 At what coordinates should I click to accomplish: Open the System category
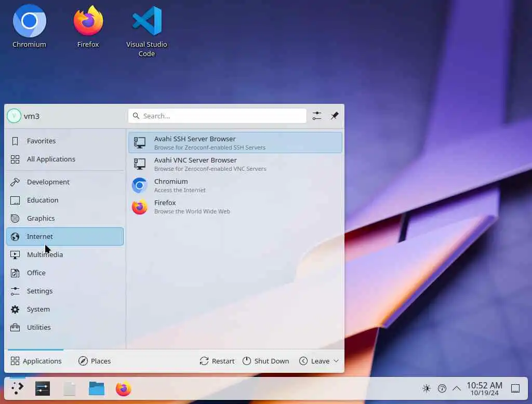coord(65,309)
